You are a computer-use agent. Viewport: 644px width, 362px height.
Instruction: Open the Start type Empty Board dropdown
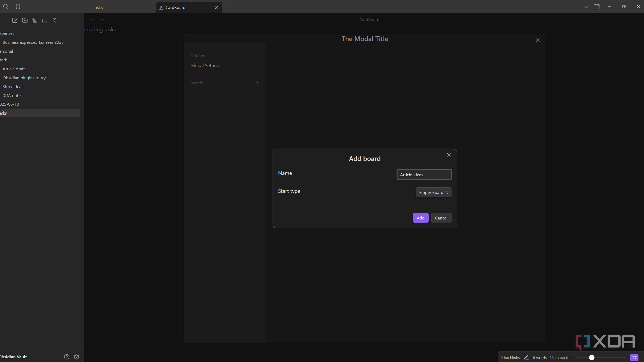coord(433,192)
